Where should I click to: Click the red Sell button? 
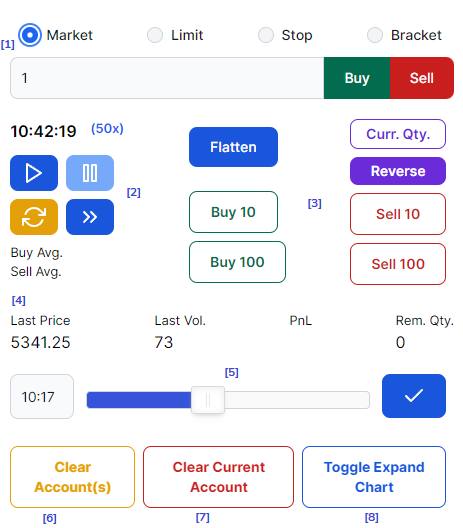pyautogui.click(x=422, y=78)
